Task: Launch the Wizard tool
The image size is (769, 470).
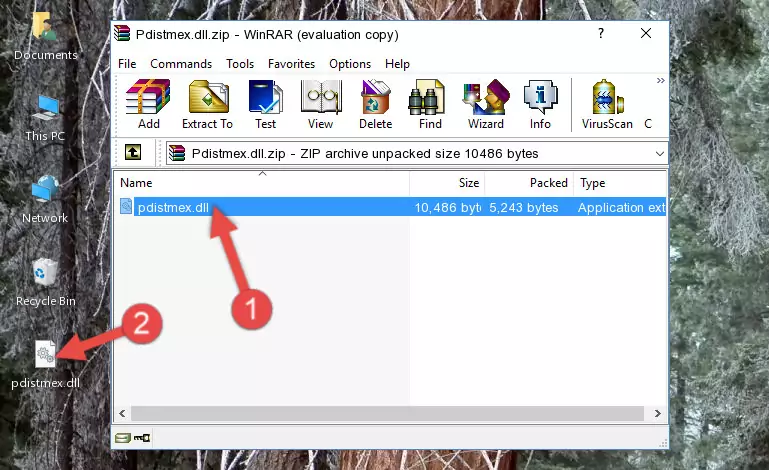Action: coord(486,104)
